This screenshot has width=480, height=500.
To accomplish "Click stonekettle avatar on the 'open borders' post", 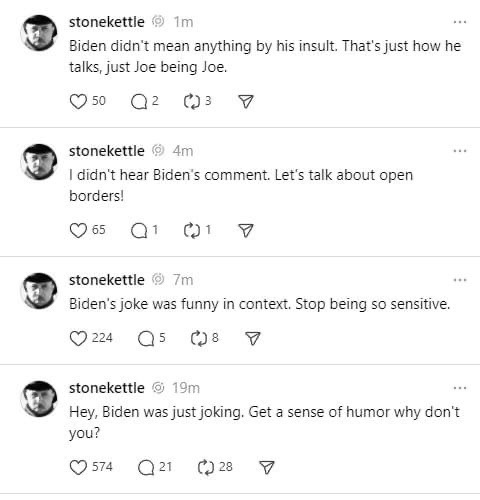I will click(39, 162).
